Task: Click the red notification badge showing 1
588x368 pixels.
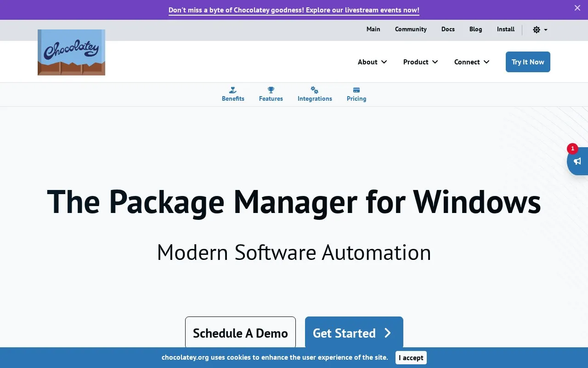Action: pyautogui.click(x=572, y=149)
